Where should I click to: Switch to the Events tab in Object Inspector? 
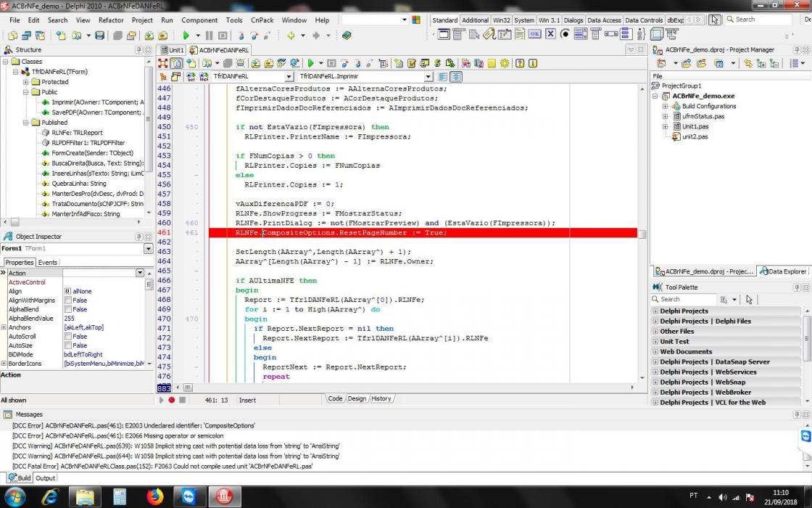click(x=48, y=262)
